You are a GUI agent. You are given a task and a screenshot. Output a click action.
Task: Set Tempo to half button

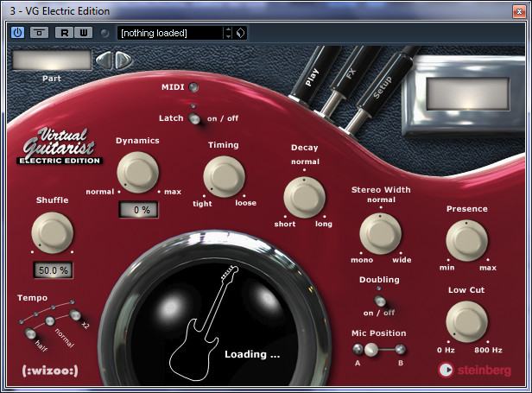30,333
